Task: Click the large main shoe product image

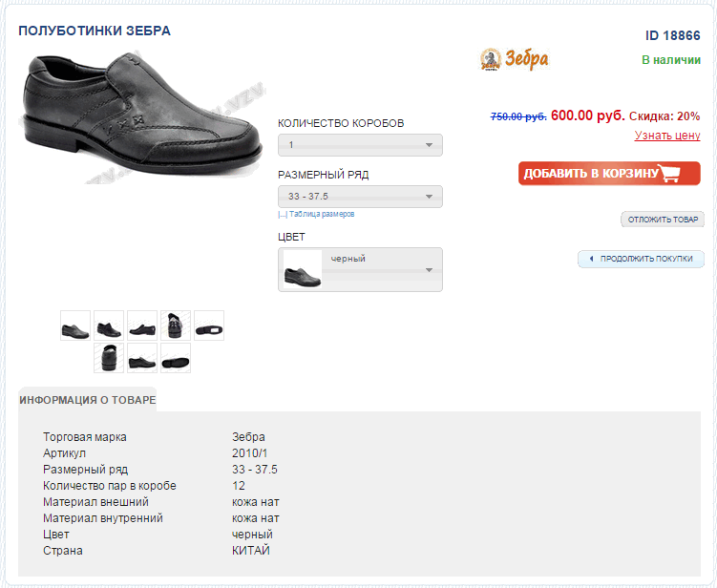Action: [139, 116]
